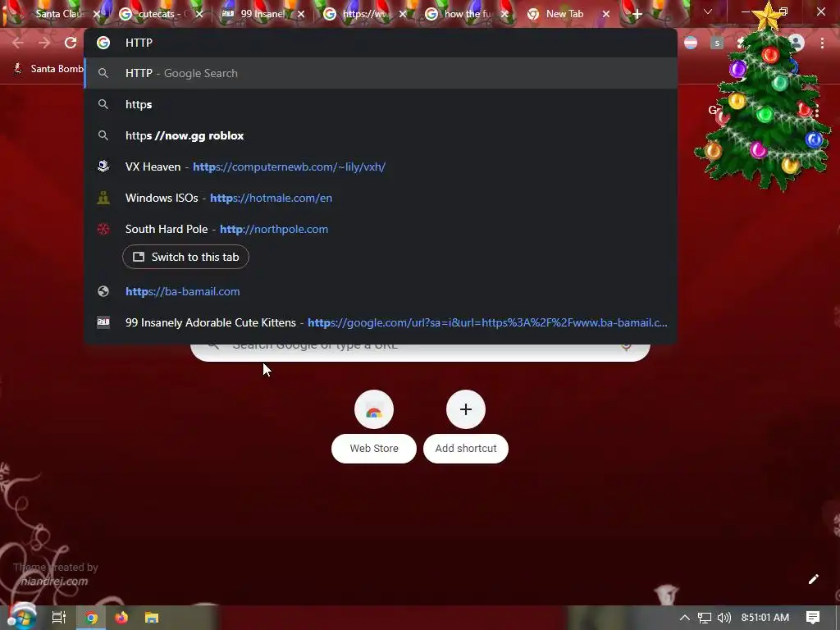
Task: Open Firefox from the taskbar
Action: 121,618
